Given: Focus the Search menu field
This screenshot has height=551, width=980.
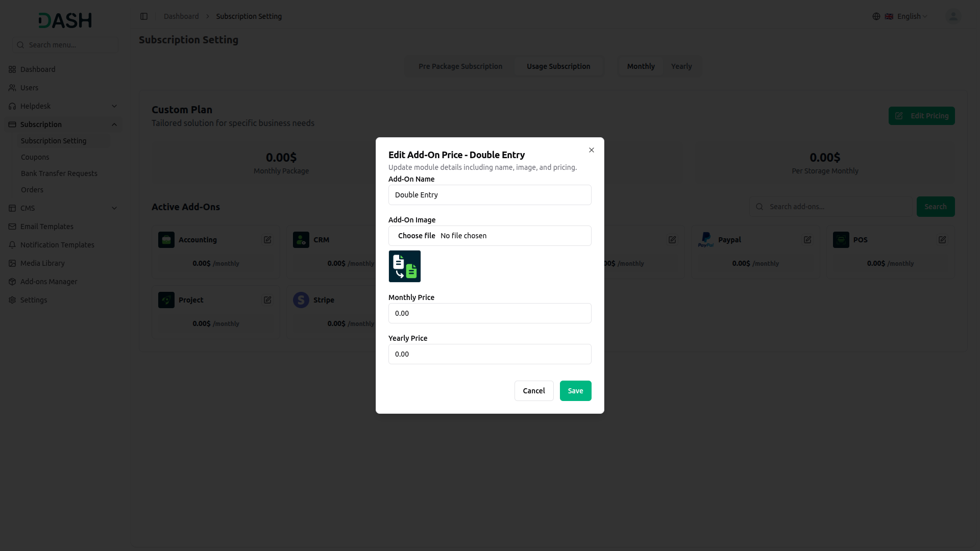Looking at the screenshot, I should click(x=65, y=45).
